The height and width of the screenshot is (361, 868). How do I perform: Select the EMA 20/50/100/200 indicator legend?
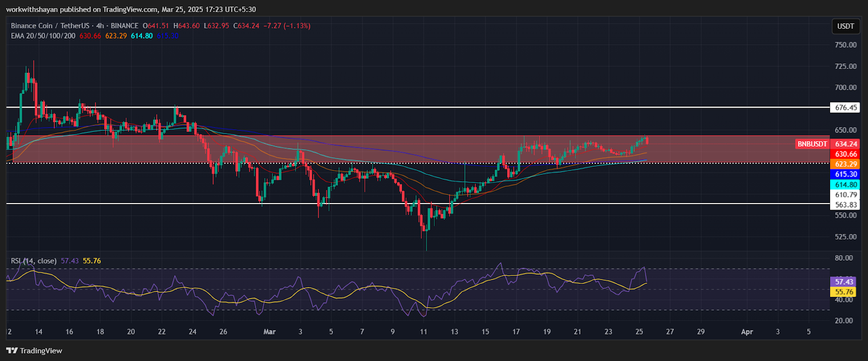[x=43, y=36]
